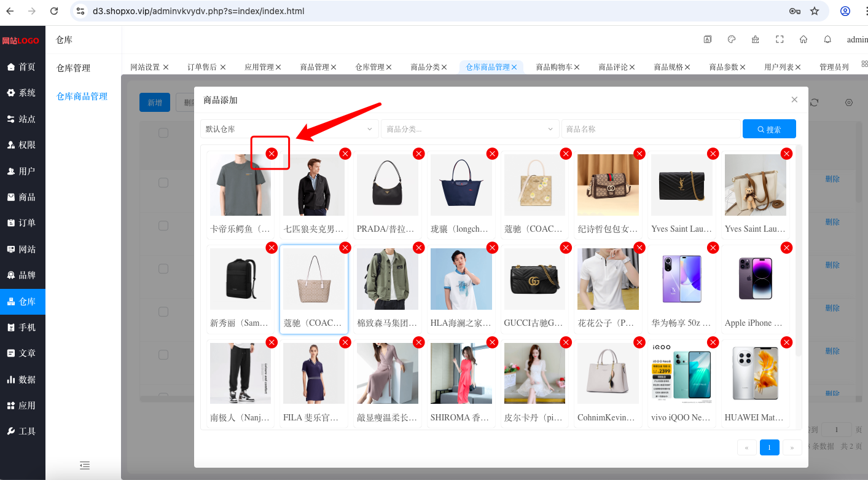868x480 pixels.
Task: Tick the fifth row checkbox in the background table
Action: coord(163,355)
